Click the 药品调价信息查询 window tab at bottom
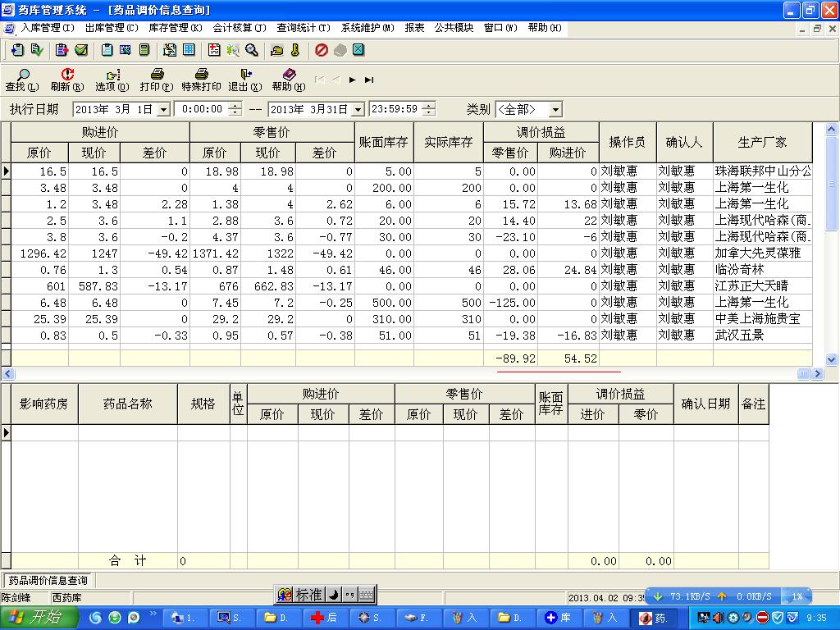 [48, 580]
